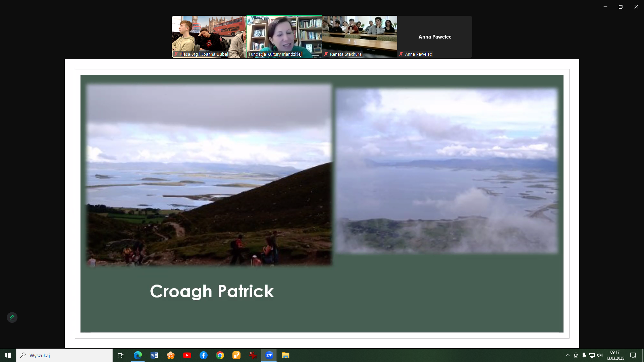Select the Renata Stachura video tile
This screenshot has width=644, height=362.
(x=360, y=37)
